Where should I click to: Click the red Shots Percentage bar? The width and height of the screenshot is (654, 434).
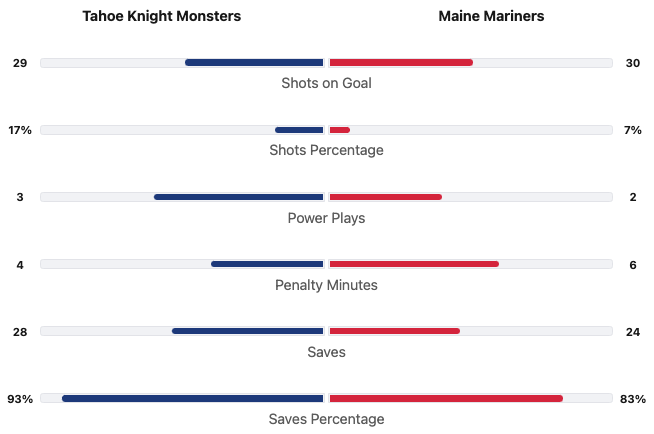340,130
